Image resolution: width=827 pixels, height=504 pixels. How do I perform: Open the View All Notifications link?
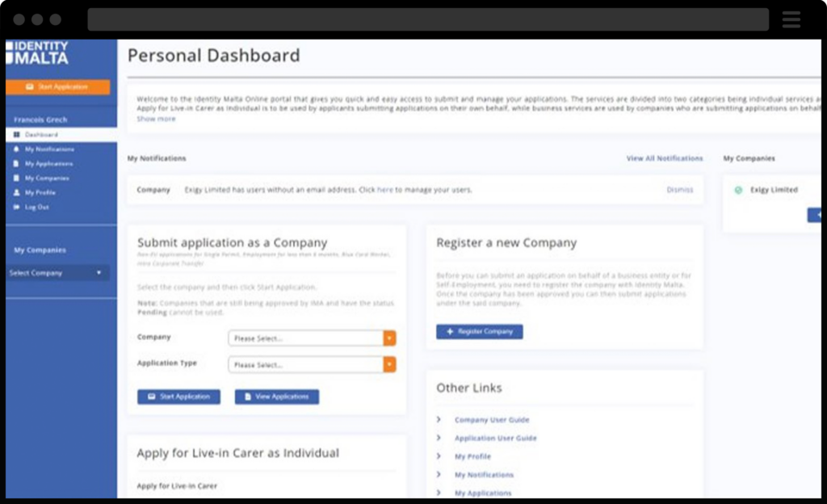(x=665, y=158)
